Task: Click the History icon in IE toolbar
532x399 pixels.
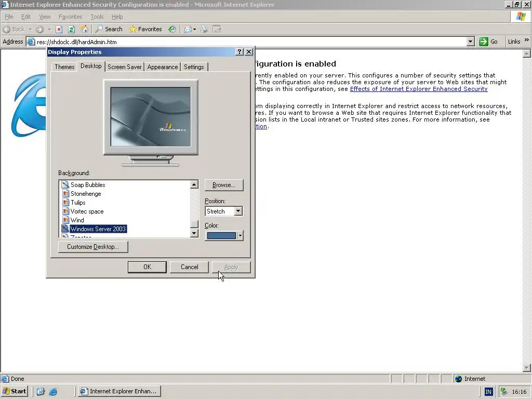Action: click(x=172, y=29)
